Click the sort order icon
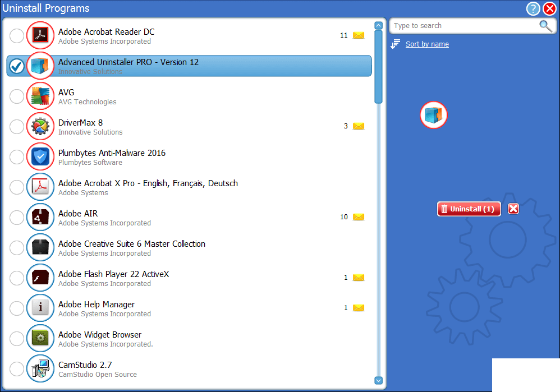This screenshot has width=560, height=392. point(396,44)
